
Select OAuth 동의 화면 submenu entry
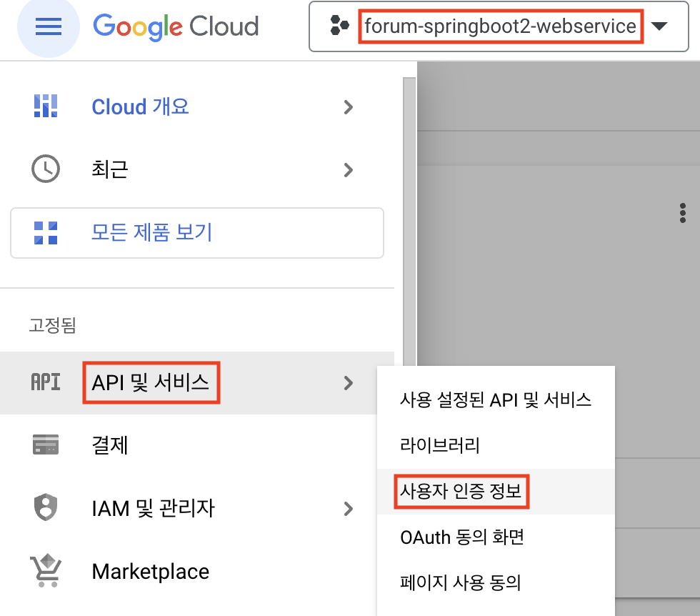pos(496,537)
